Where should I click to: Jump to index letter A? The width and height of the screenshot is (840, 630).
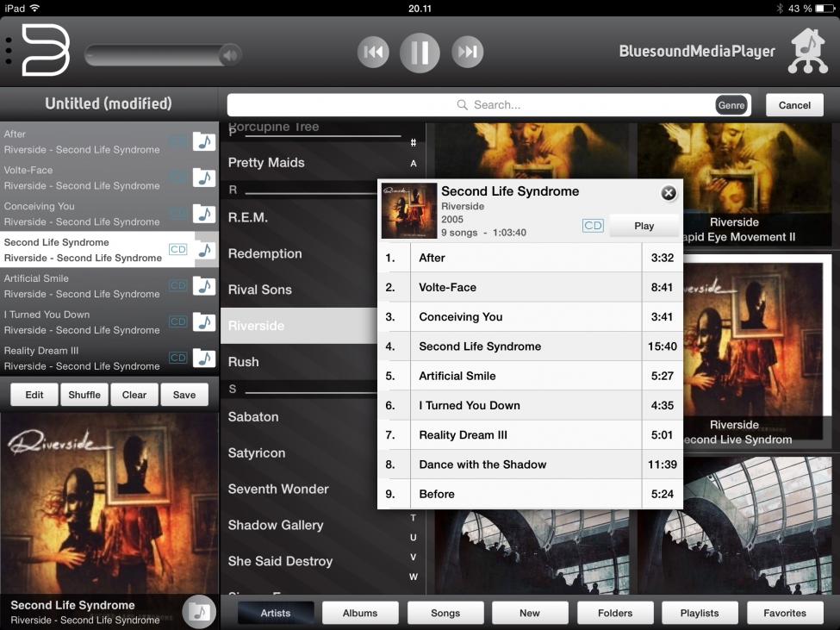click(x=413, y=164)
